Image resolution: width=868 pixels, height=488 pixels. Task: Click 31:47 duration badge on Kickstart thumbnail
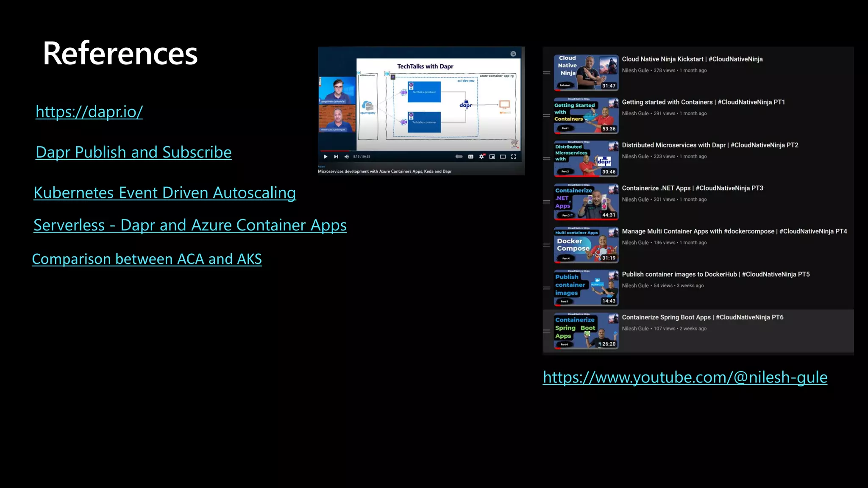(609, 86)
